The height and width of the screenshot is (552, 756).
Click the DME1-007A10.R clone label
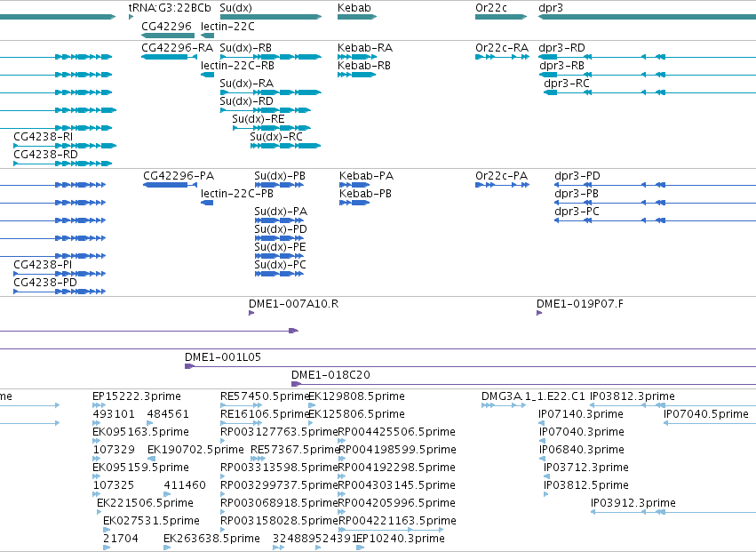[294, 303]
